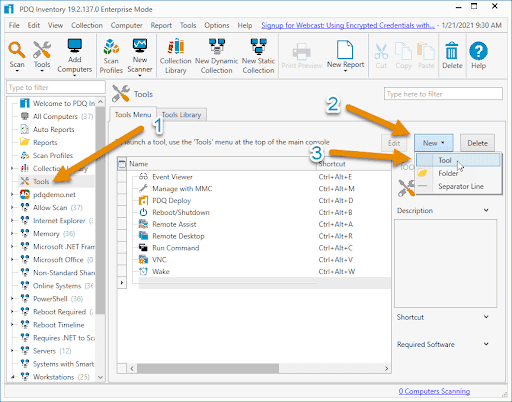Image resolution: width=512 pixels, height=402 pixels.
Task: Click the Edit button
Action: pyautogui.click(x=394, y=143)
